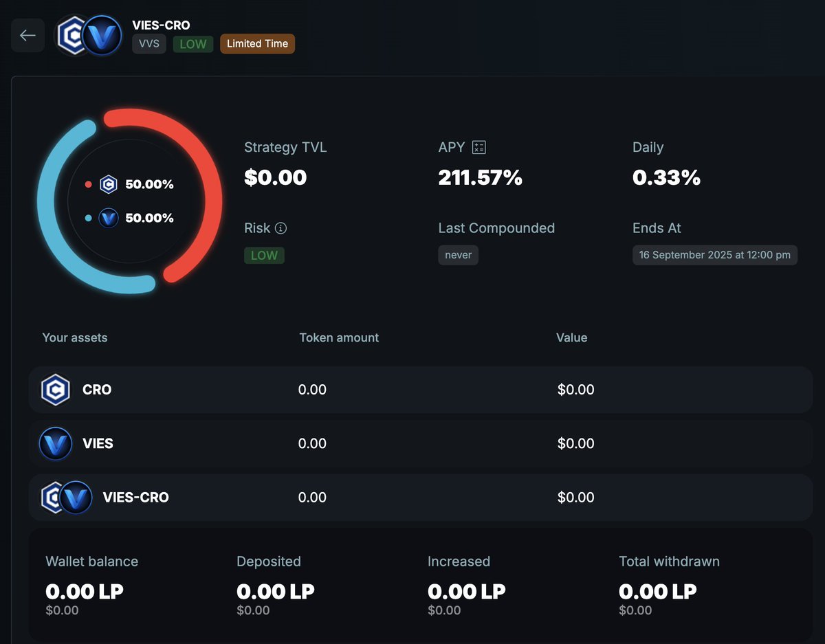Click CRO token icon in assets row

tap(56, 390)
